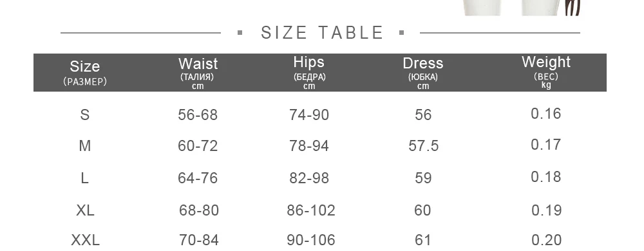
Task: Select the Waist column header
Action: 198,72
